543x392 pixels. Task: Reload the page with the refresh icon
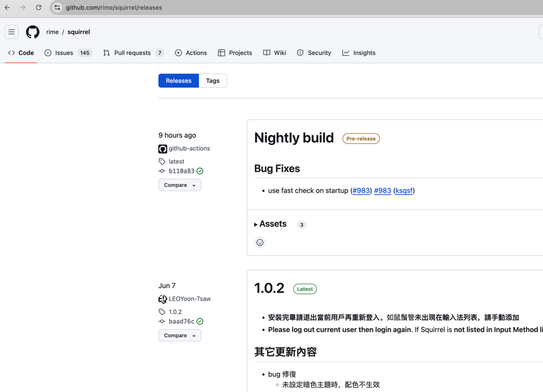click(38, 8)
